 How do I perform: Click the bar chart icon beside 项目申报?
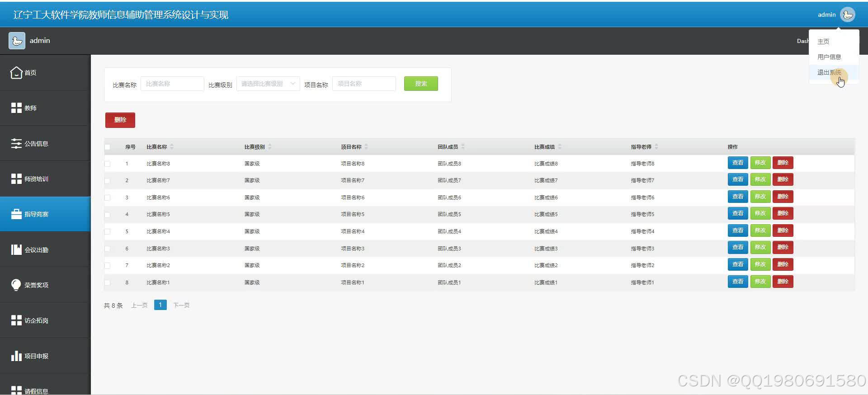(16, 356)
